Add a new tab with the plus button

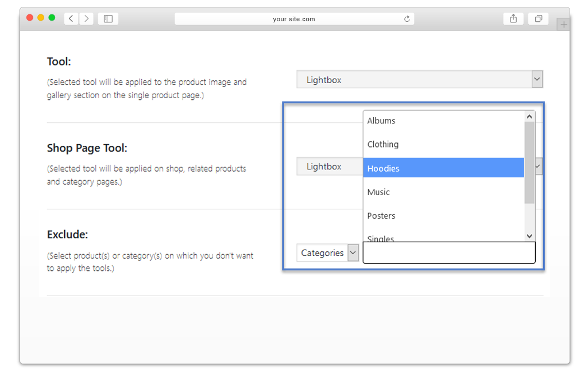point(563,25)
